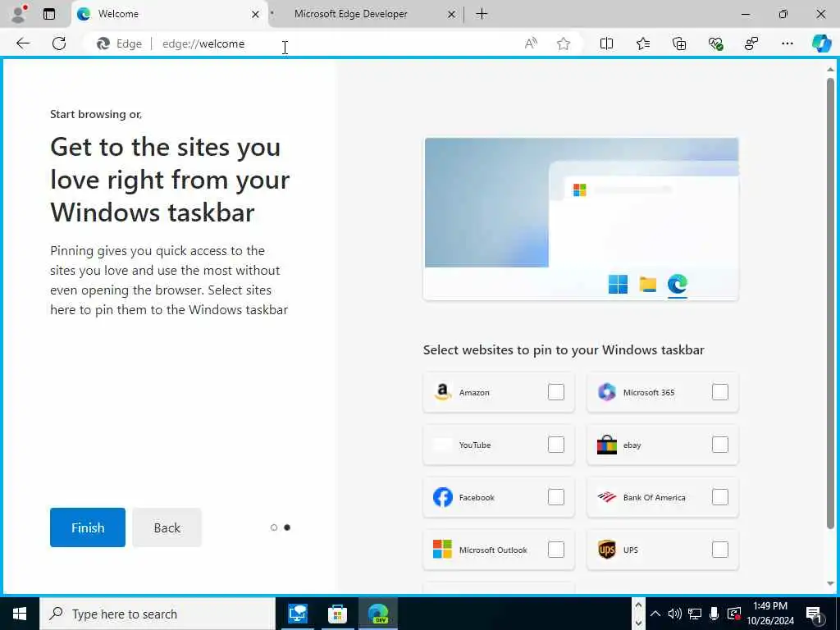The width and height of the screenshot is (840, 630).
Task: Click the Microsoft 365 logo icon
Action: (606, 392)
